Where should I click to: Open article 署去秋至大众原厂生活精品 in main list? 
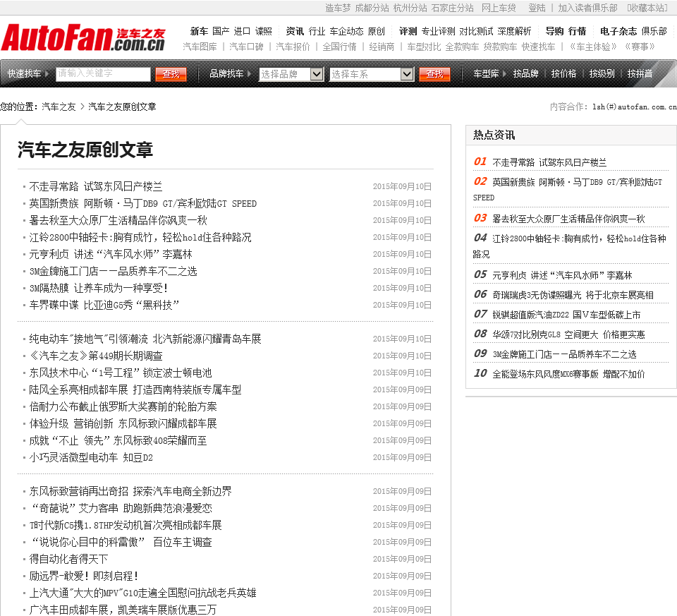coord(118,220)
